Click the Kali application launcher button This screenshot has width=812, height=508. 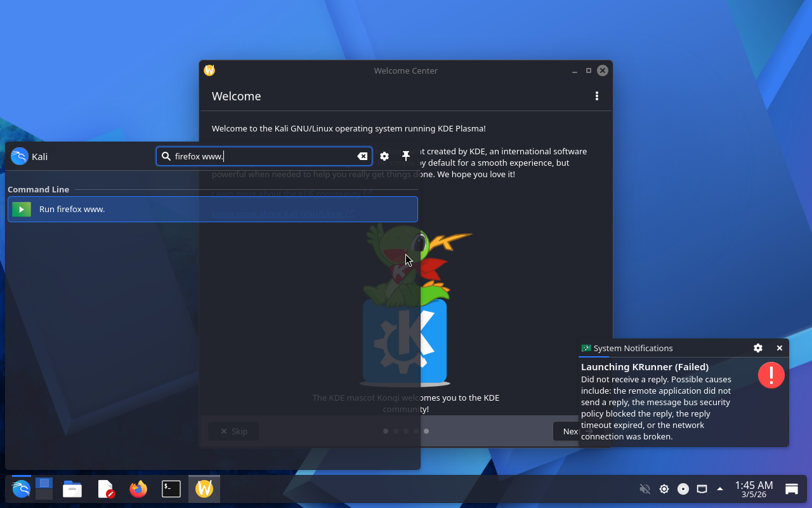click(x=21, y=489)
